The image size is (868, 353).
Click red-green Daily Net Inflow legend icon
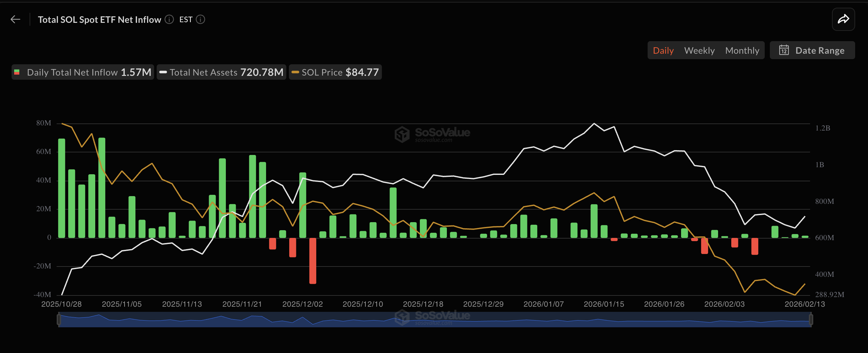point(17,72)
